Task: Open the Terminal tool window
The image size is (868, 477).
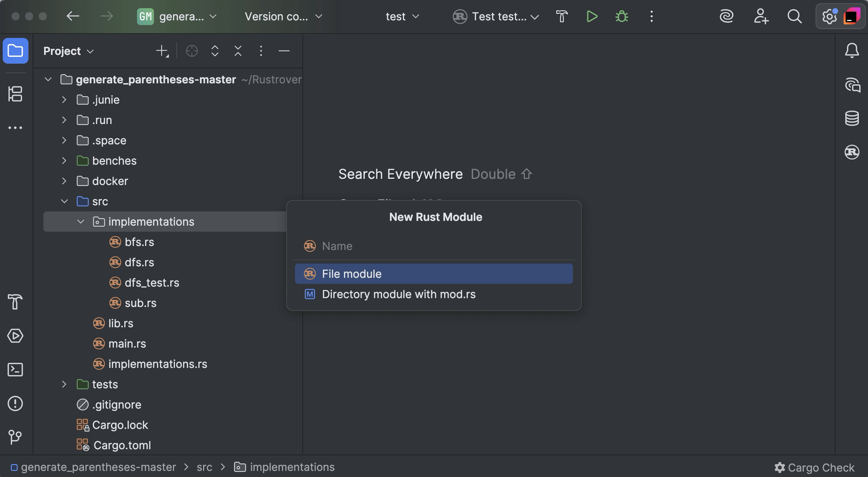Action: pos(15,370)
